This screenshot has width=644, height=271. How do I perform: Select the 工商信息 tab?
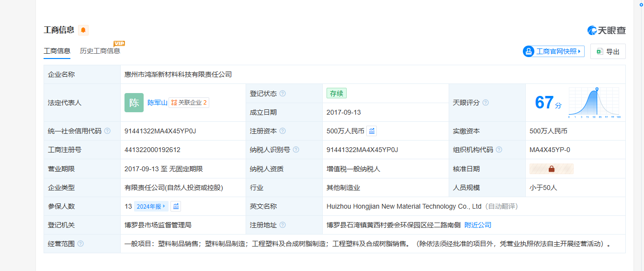[x=57, y=51]
